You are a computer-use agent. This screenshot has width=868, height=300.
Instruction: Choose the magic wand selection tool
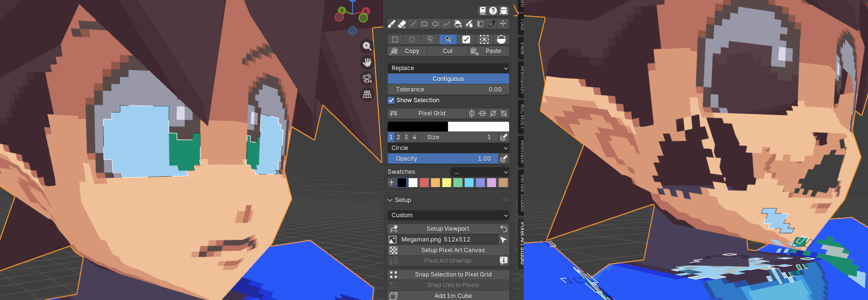[448, 39]
